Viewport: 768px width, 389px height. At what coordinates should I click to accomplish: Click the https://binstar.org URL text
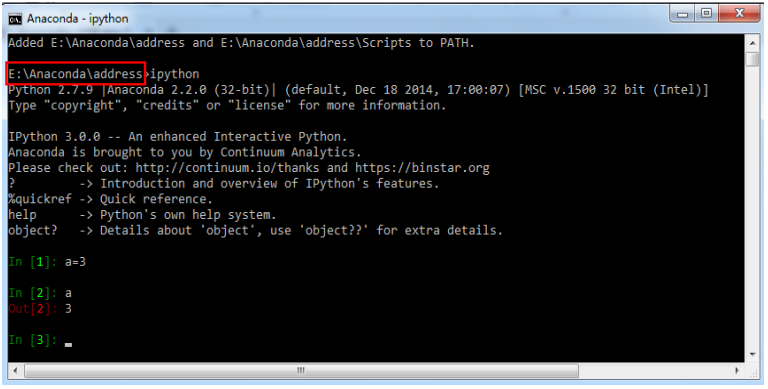tap(422, 168)
